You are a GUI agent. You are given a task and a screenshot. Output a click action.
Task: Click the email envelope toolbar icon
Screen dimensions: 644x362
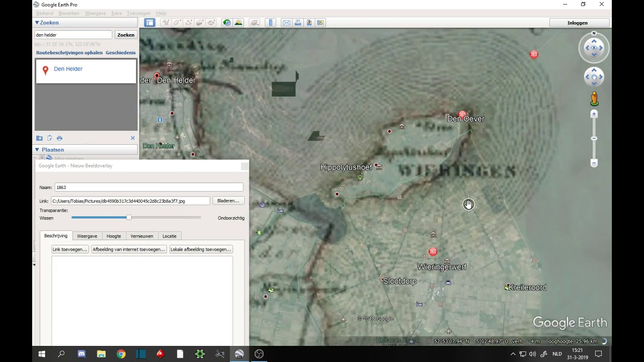(286, 23)
